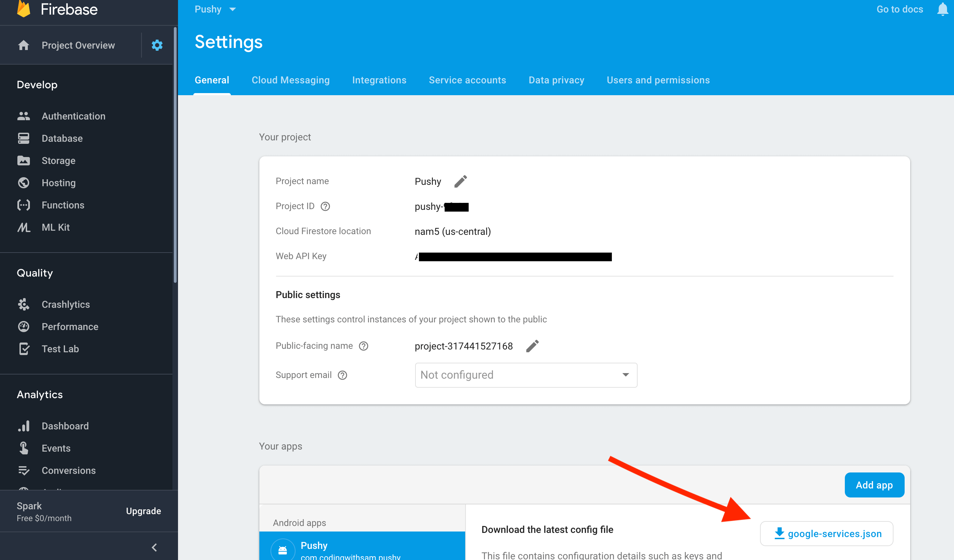Click the Go to docs link
This screenshot has width=954, height=560.
tap(899, 9)
